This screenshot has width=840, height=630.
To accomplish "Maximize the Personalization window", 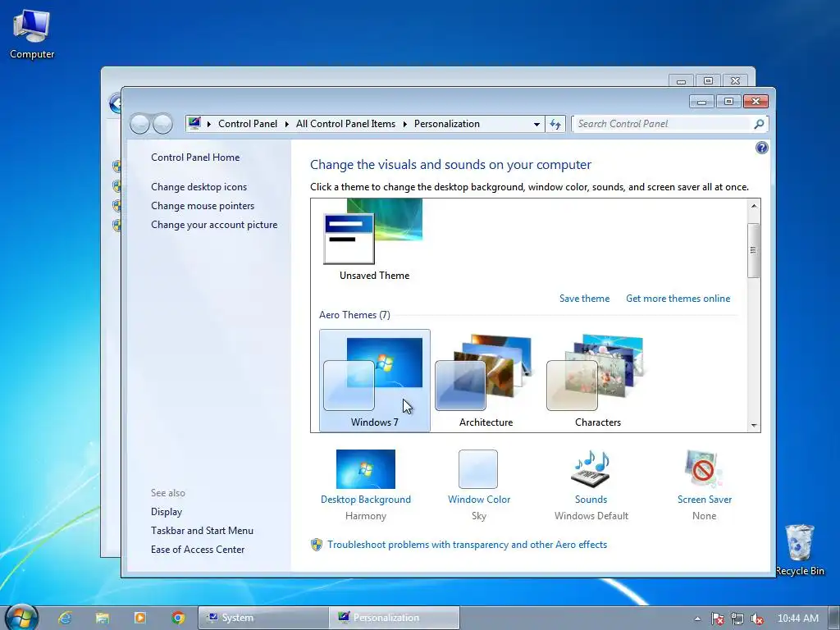I will (728, 102).
